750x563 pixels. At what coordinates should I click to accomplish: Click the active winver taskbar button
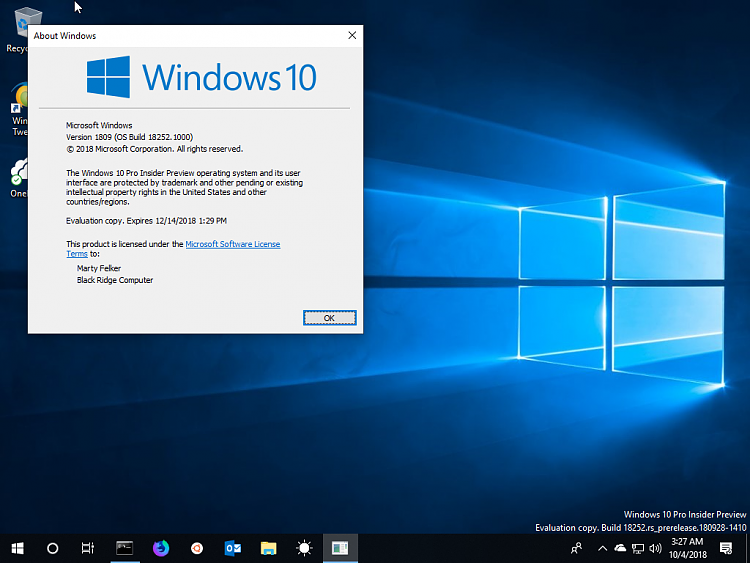(x=340, y=548)
